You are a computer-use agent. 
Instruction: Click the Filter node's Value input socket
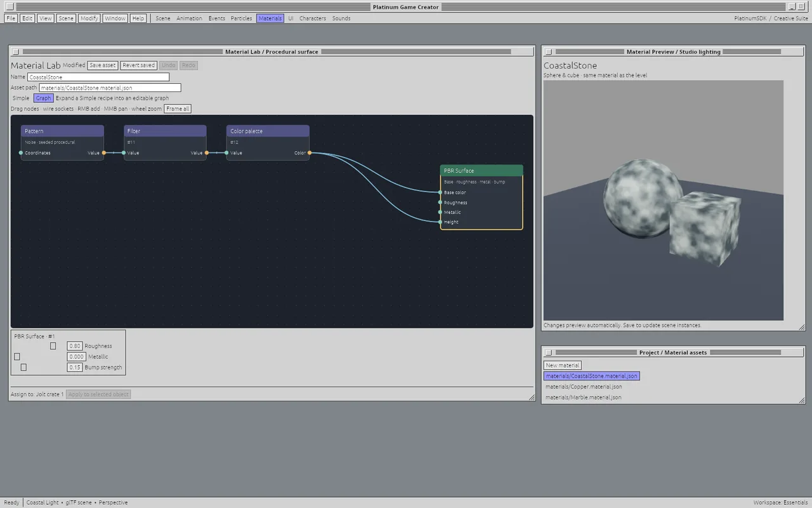pos(124,153)
